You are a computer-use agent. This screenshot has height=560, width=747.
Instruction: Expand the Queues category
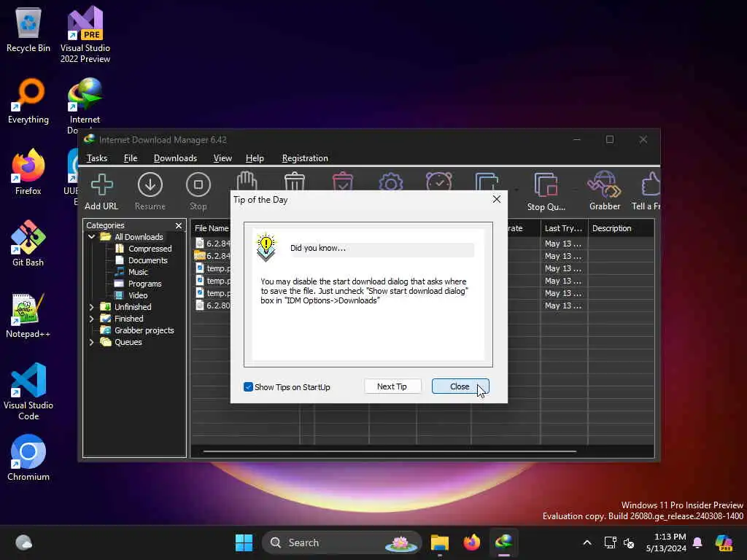pyautogui.click(x=91, y=342)
